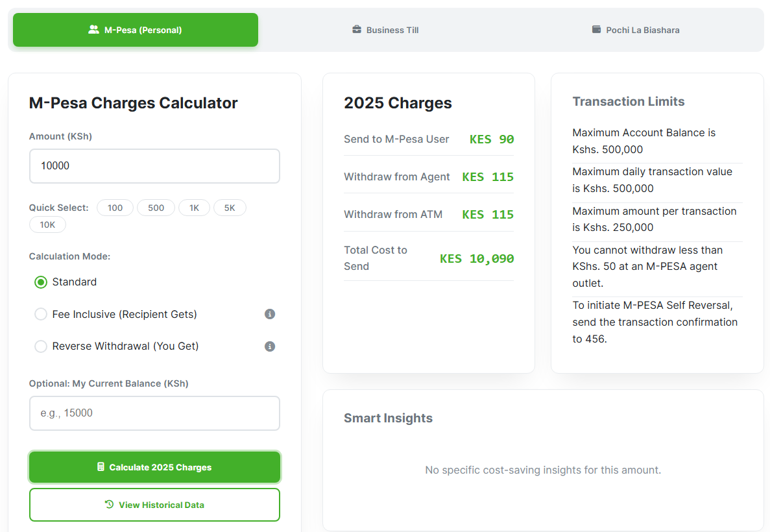Viewport: 770px width, 532px height.
Task: Open the M-Pesa (Personal) tab
Action: pyautogui.click(x=136, y=30)
